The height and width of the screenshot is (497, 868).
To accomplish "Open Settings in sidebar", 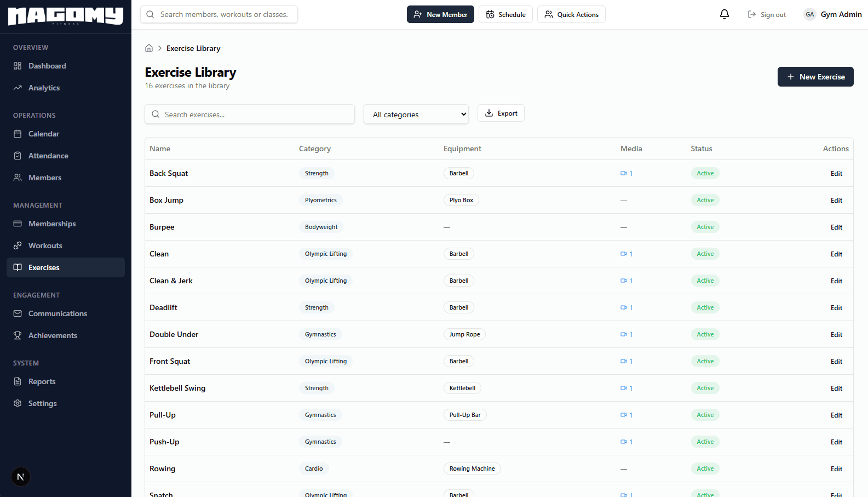I will pyautogui.click(x=66, y=403).
